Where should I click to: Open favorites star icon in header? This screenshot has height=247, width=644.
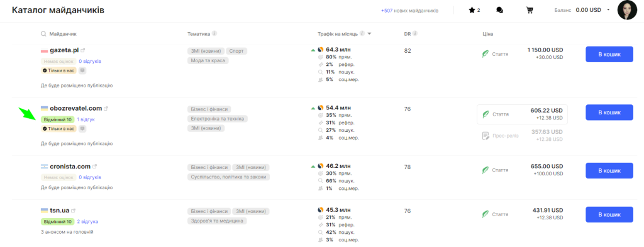[472, 10]
